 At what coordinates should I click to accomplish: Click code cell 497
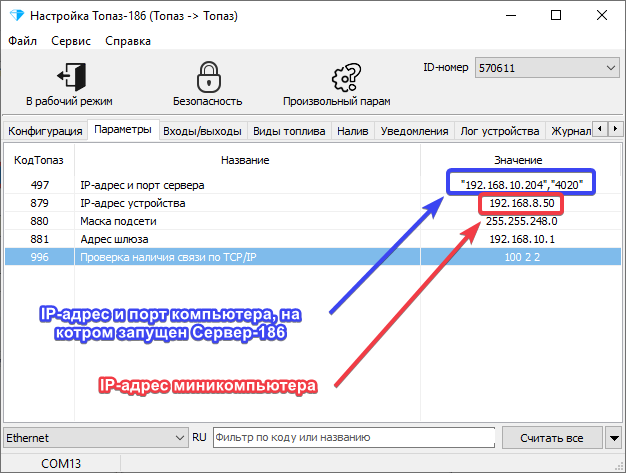(x=40, y=185)
